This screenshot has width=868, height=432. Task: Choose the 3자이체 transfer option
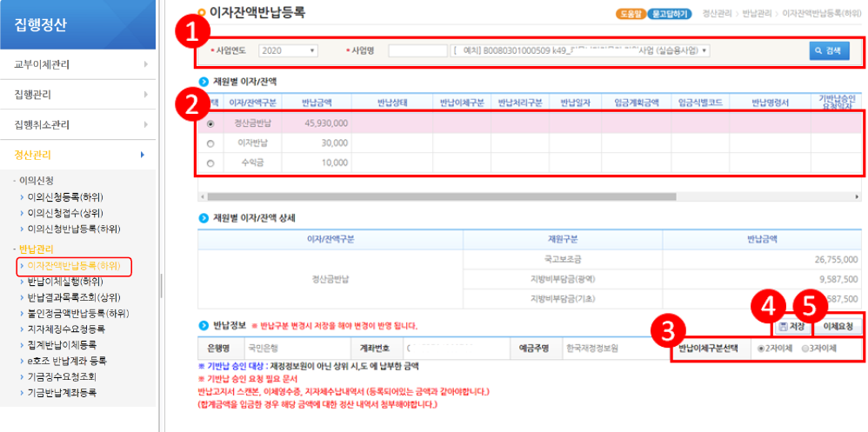point(805,349)
